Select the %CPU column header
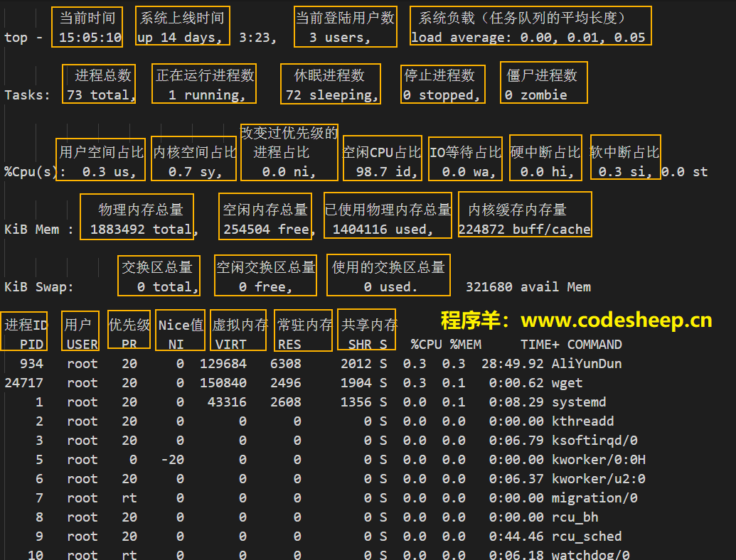 426,345
